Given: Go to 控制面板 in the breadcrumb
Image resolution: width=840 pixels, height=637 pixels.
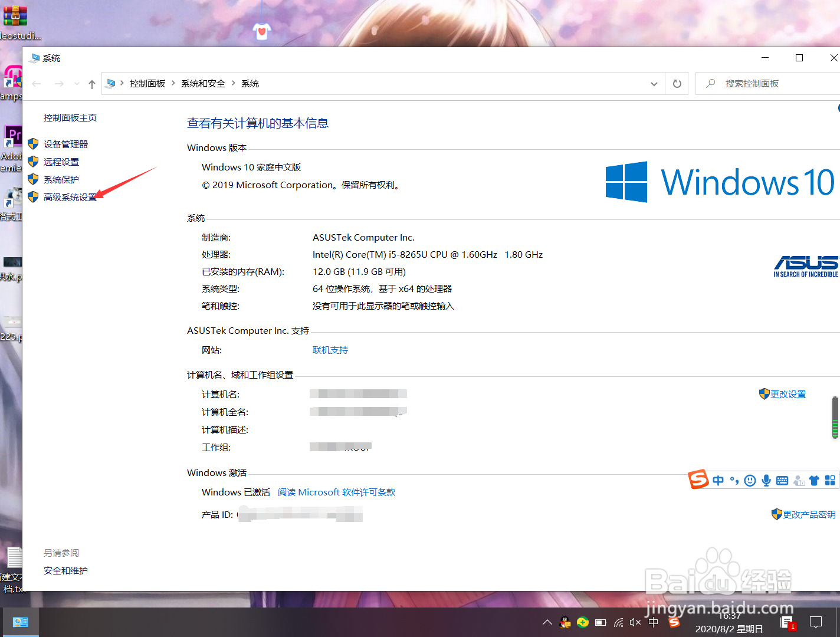Looking at the screenshot, I should tap(147, 83).
